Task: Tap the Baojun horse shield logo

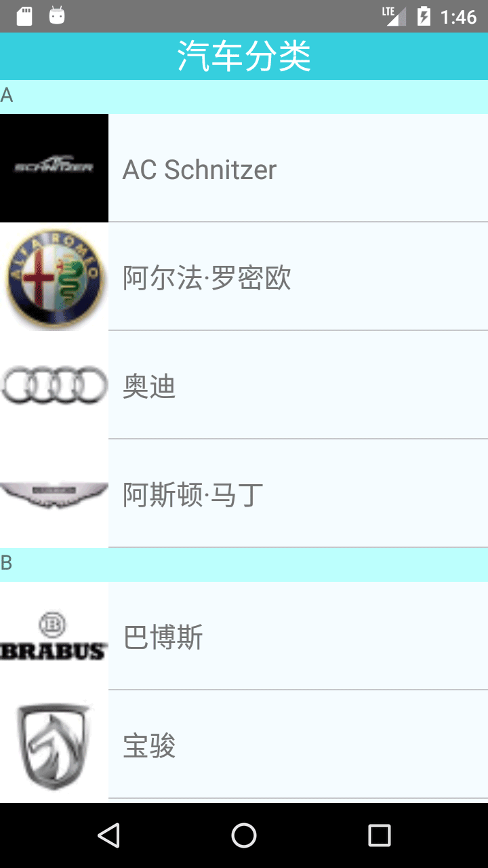Action: point(54,745)
